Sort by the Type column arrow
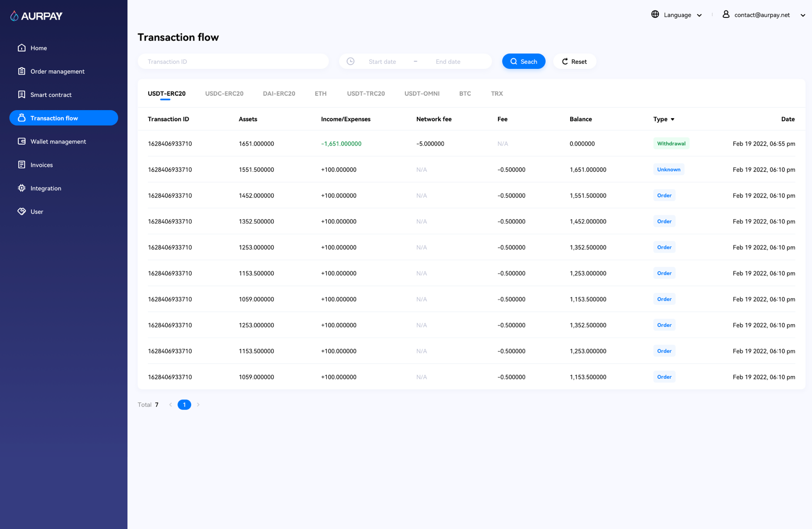 click(x=673, y=119)
